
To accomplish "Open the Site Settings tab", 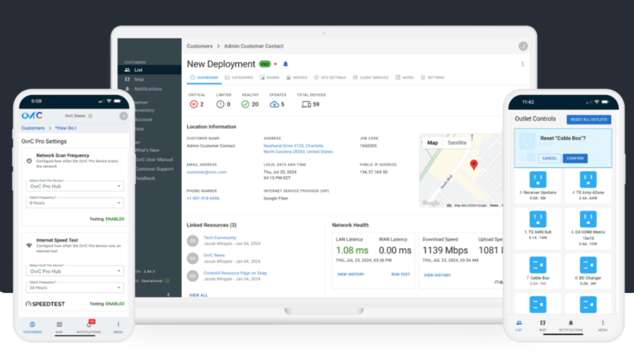I will point(330,78).
